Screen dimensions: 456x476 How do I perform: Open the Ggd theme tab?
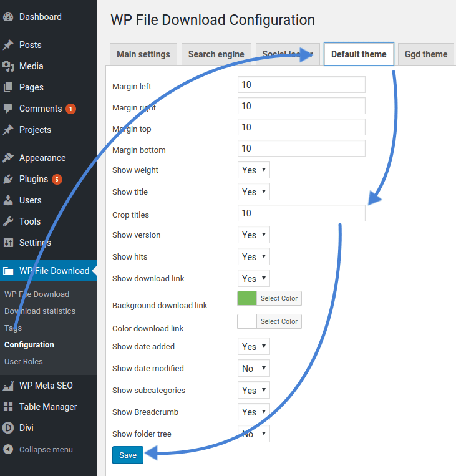coord(425,54)
